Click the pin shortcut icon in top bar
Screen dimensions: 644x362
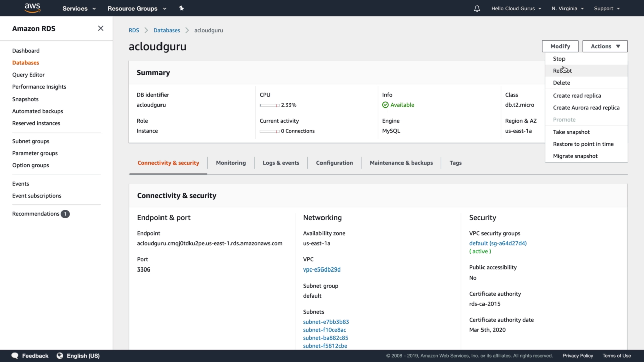pos(181,8)
